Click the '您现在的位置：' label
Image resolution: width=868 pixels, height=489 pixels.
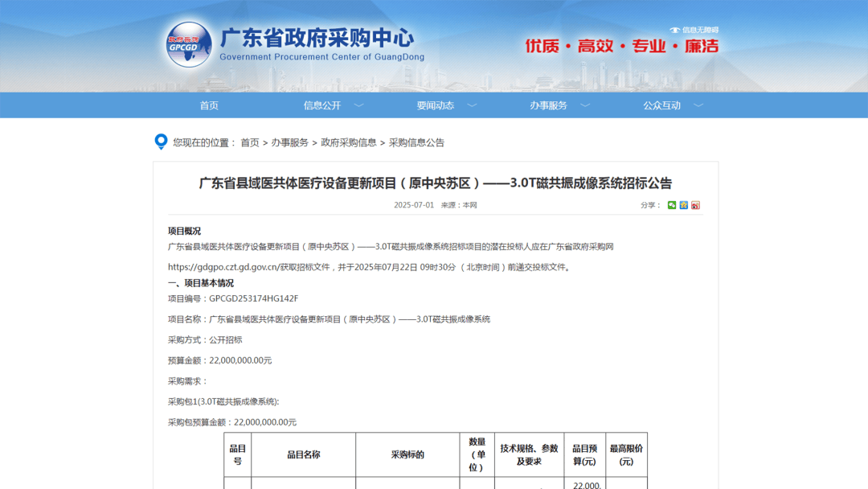click(x=205, y=142)
